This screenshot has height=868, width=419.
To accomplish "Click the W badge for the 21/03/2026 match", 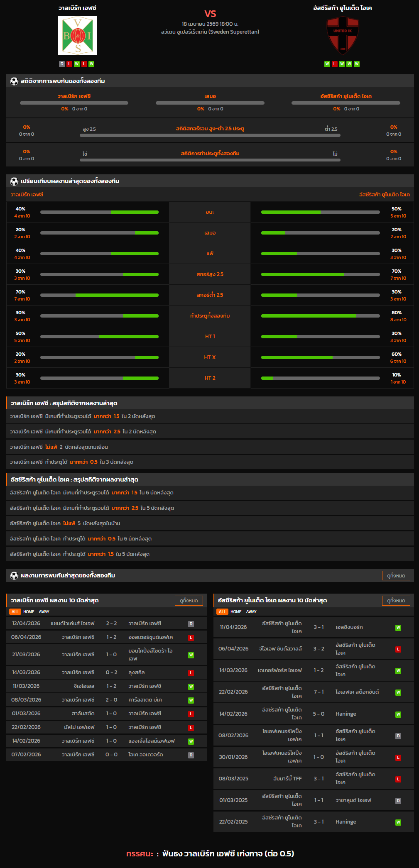I will tap(191, 655).
